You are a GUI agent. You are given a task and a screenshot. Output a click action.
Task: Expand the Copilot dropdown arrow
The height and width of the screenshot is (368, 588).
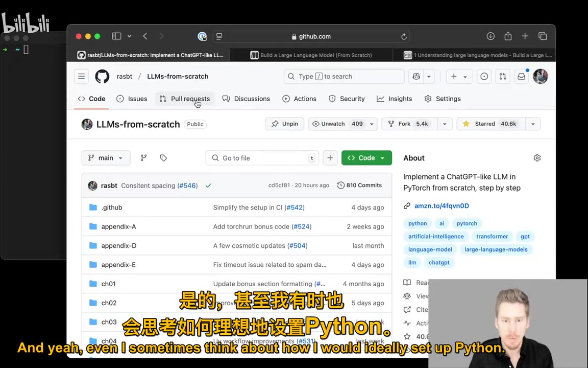(429, 76)
